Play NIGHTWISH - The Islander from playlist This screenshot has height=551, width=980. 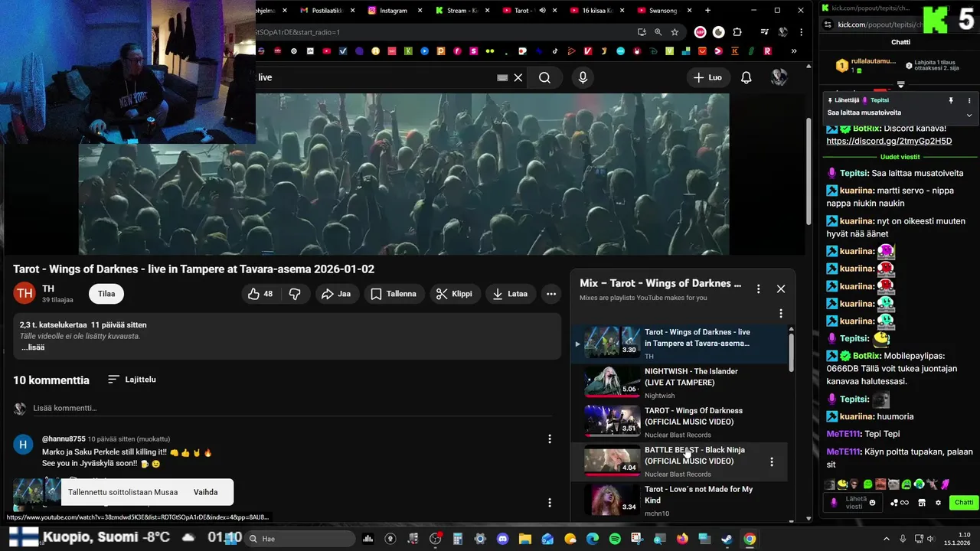pos(678,383)
